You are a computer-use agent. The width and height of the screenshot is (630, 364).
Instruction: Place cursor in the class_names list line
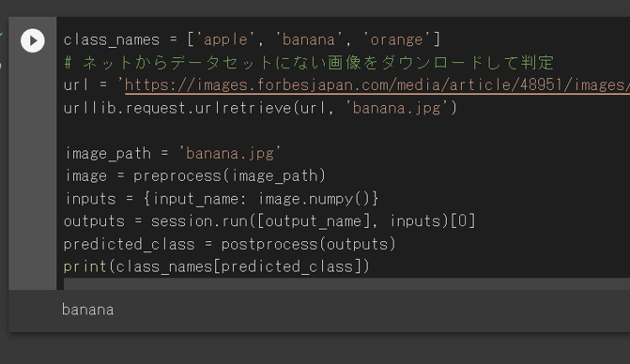pyautogui.click(x=252, y=39)
